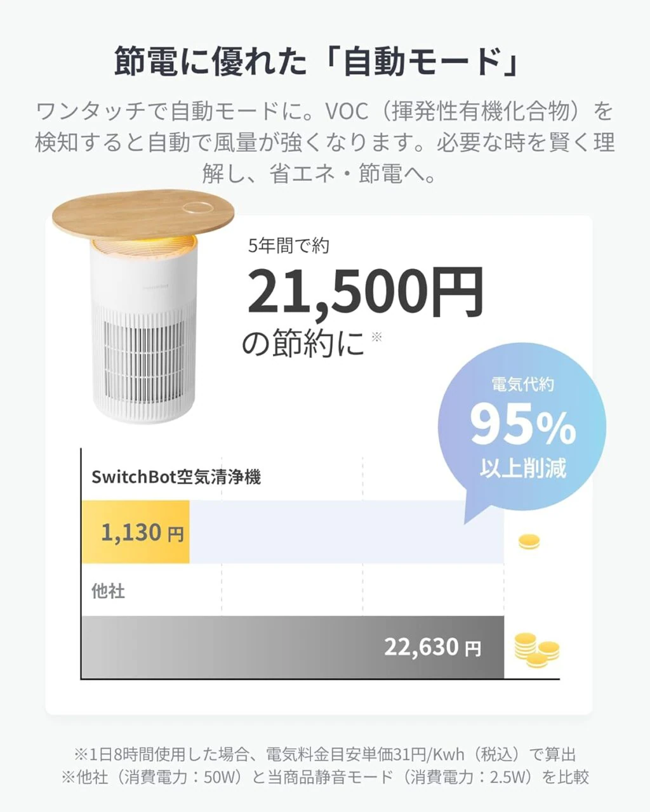Click the 5年間で約 text

click(x=289, y=246)
